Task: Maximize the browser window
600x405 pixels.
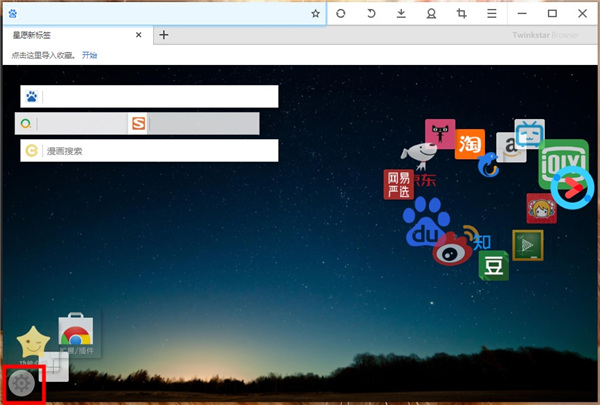Action: [552, 14]
